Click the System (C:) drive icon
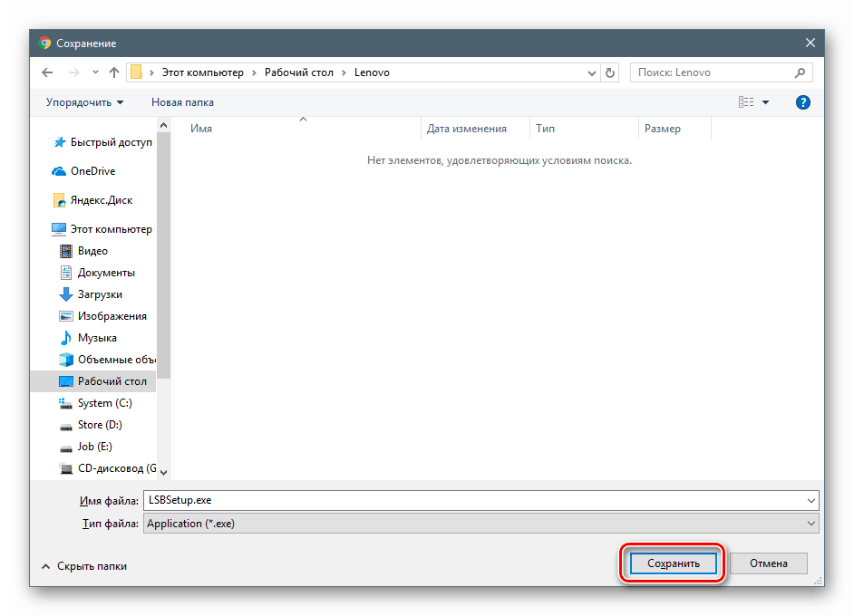Screen dimensions: 854x616 coord(65,403)
